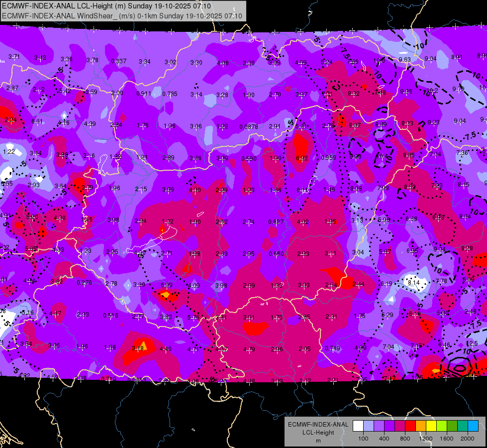This screenshot has height=448, width=487.
Task: Click the 400 legend scale label
Action: click(x=384, y=439)
